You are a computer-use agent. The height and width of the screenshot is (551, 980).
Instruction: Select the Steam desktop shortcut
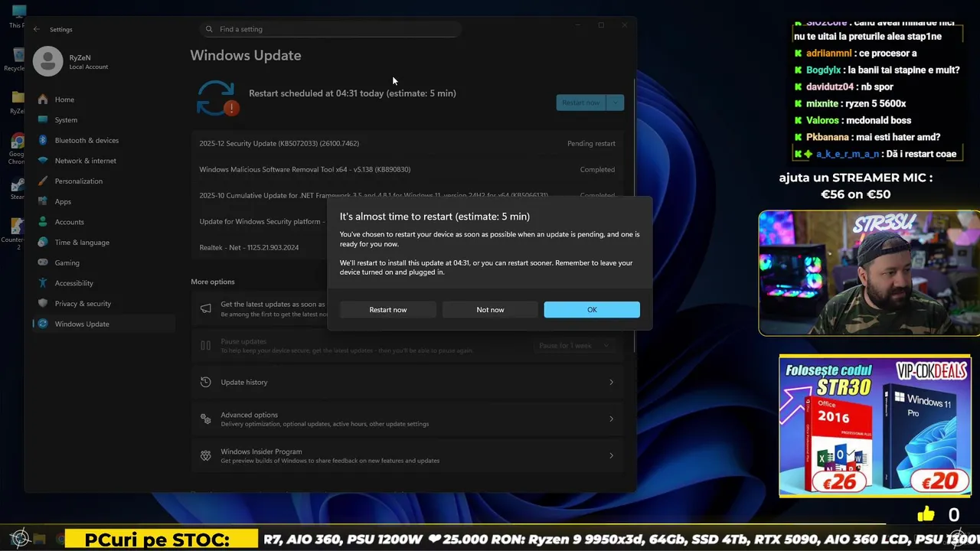17,190
